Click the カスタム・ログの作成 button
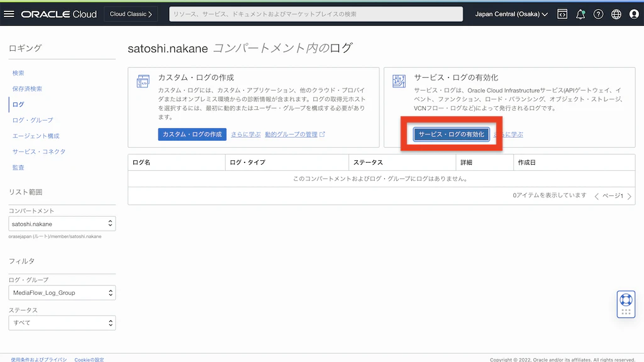644x362 pixels. [192, 134]
